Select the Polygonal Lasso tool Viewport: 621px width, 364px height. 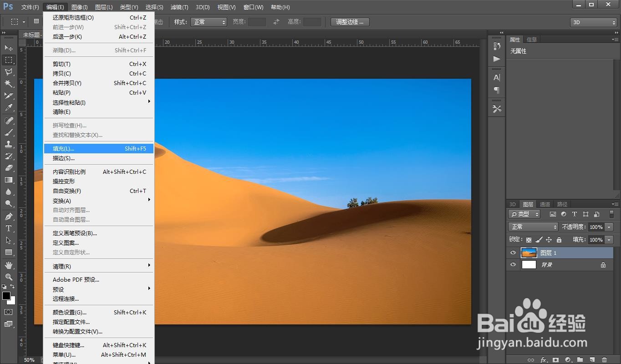pyautogui.click(x=8, y=72)
